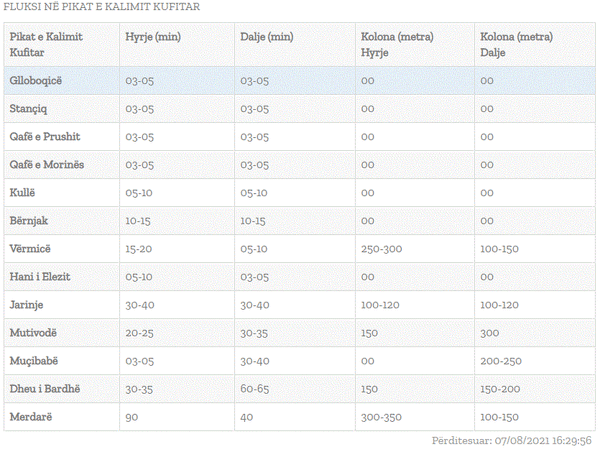Select the Qafë e Morinës row label
The height and width of the screenshot is (452, 600).
(x=47, y=165)
